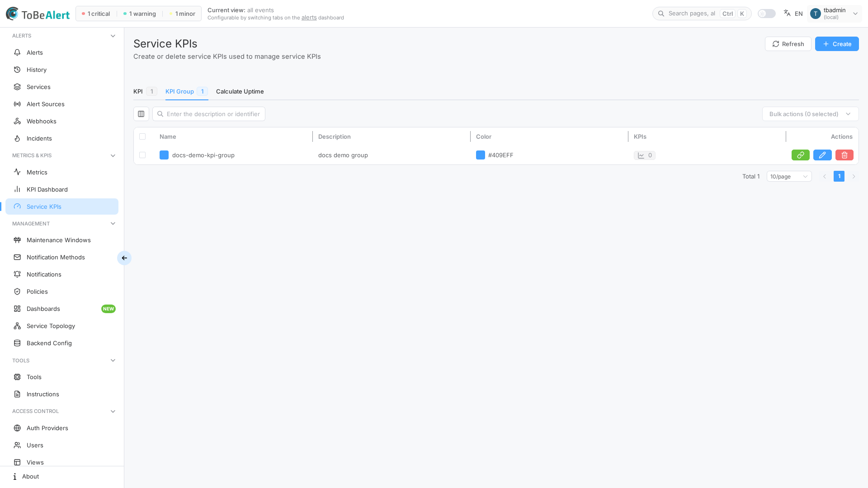The height and width of the screenshot is (488, 868).
Task: Open the column settings icon beside search
Action: tap(141, 114)
